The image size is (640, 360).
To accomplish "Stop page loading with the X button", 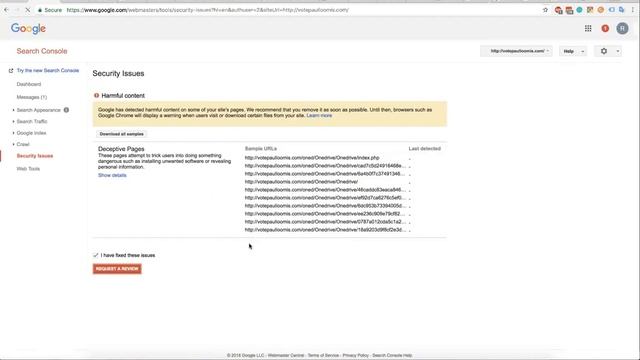I will coord(27,10).
